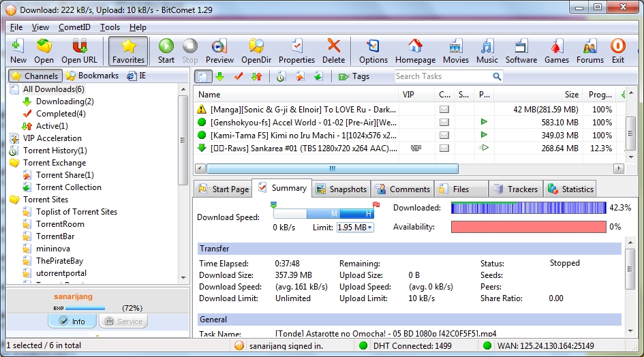Image resolution: width=644 pixels, height=357 pixels.
Task: Switch to the Bookmarks tab
Action: [93, 76]
